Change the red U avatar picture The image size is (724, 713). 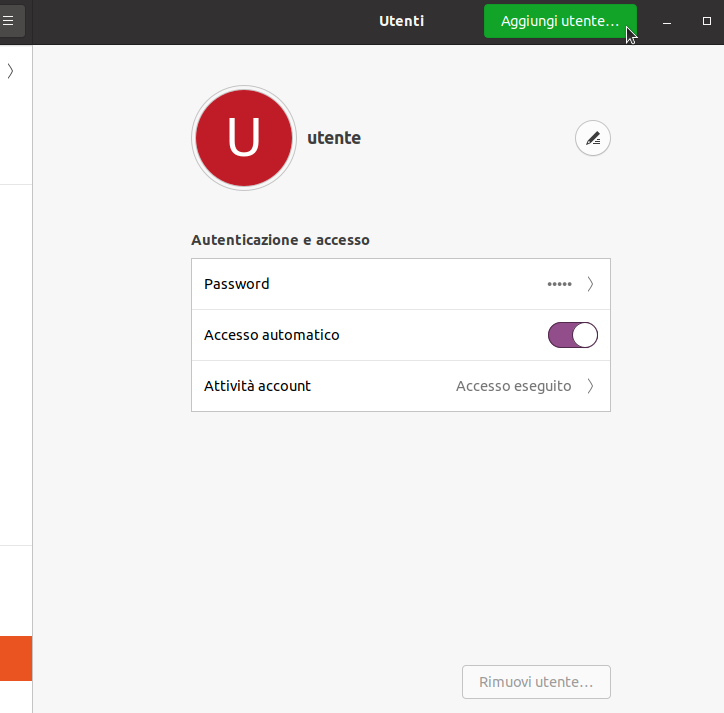244,138
